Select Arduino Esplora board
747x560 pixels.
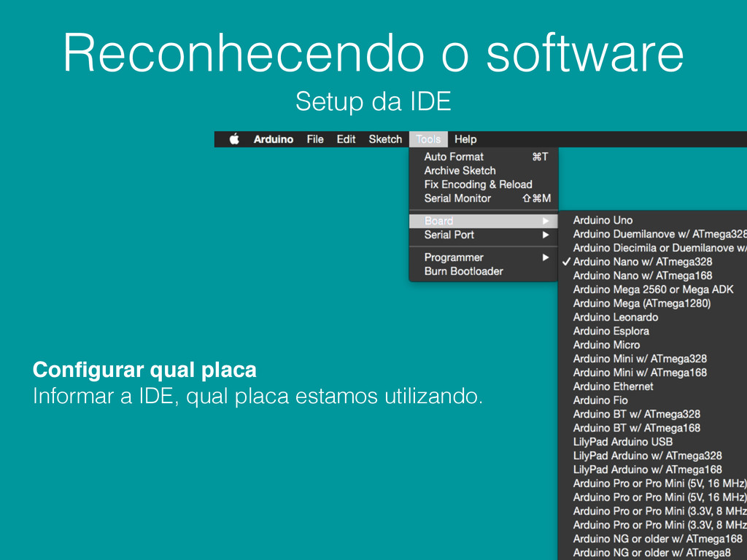click(x=653, y=331)
